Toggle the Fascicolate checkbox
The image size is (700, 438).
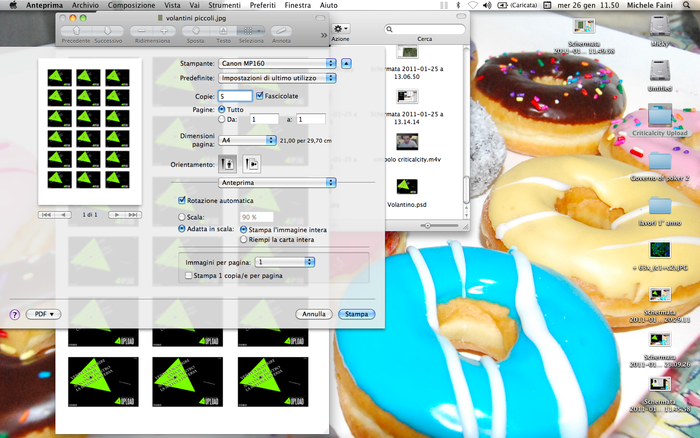pyautogui.click(x=259, y=96)
